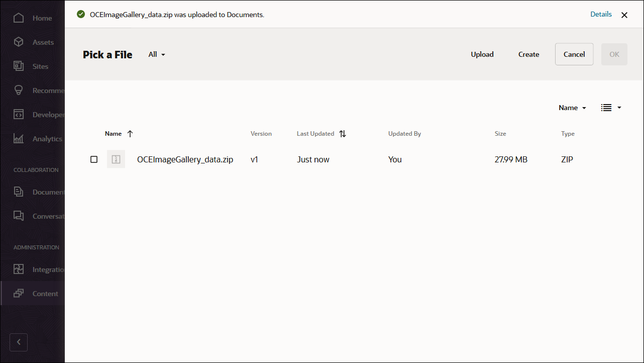Click the Integrations icon under Administration
644x363 pixels.
(x=19, y=269)
